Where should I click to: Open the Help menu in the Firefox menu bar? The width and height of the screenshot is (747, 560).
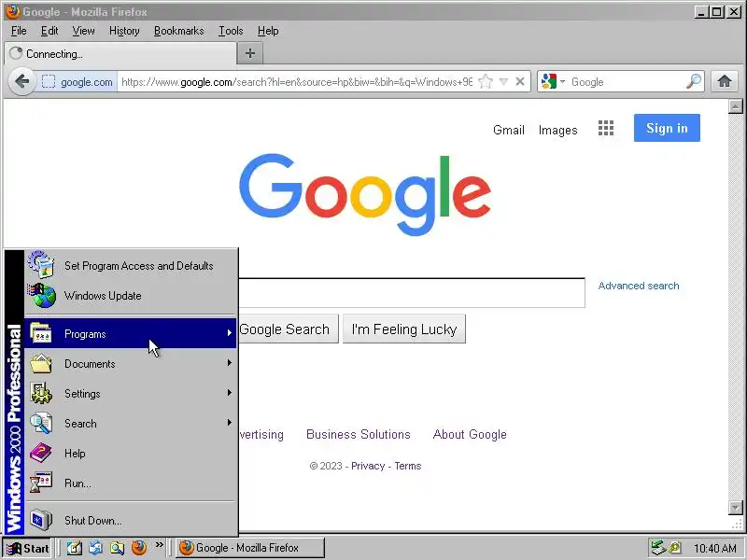tap(268, 31)
